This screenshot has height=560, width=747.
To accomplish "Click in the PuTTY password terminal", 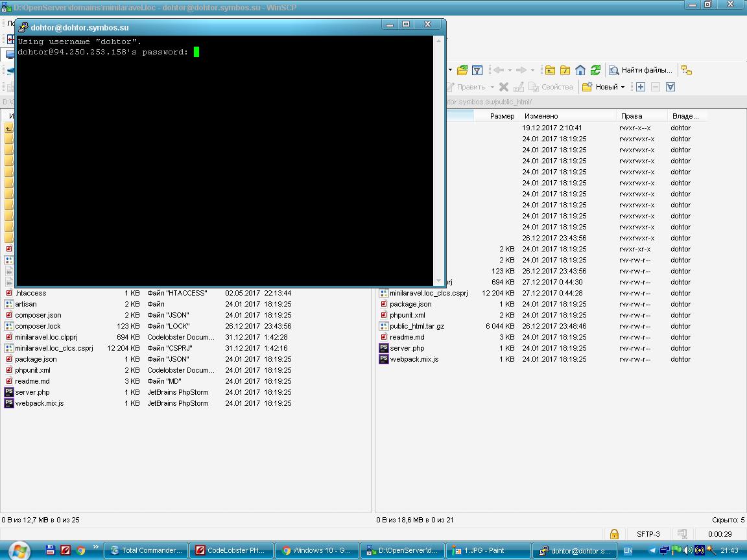I will coord(224,162).
